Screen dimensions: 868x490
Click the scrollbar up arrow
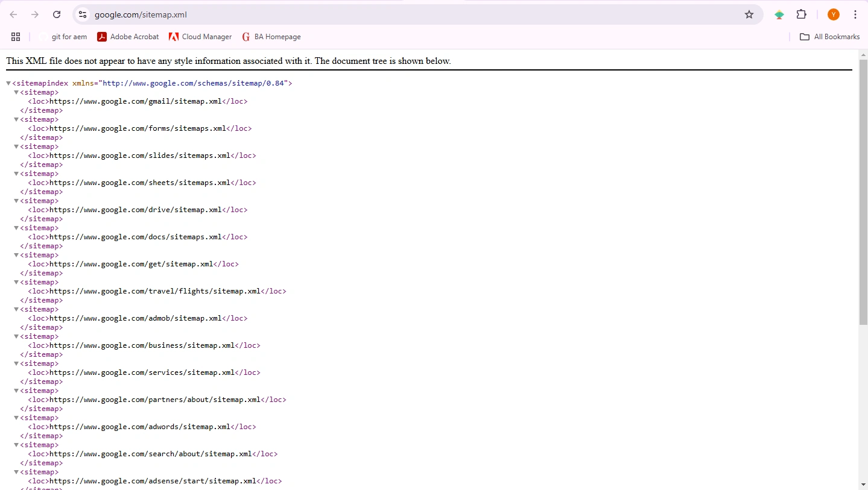[x=863, y=54]
